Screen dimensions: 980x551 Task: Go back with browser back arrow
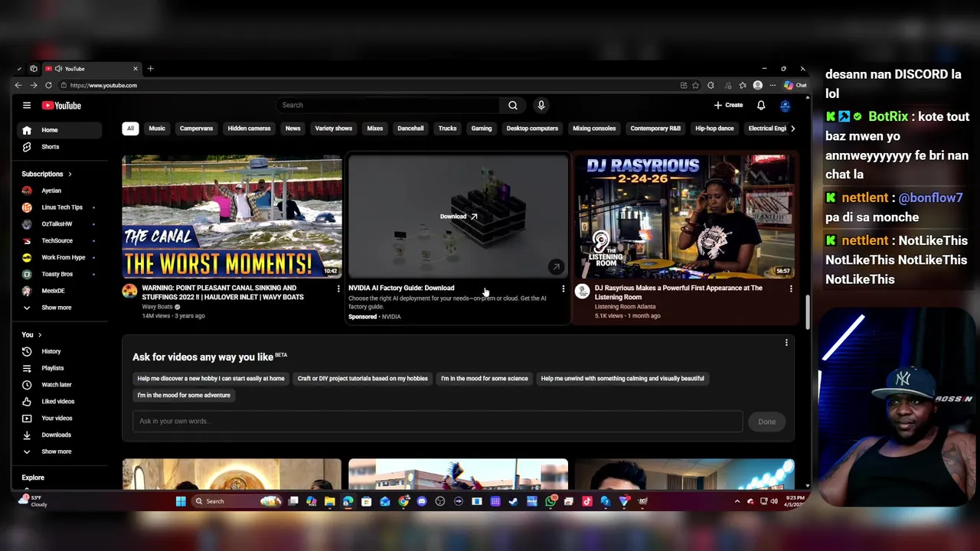coord(20,86)
